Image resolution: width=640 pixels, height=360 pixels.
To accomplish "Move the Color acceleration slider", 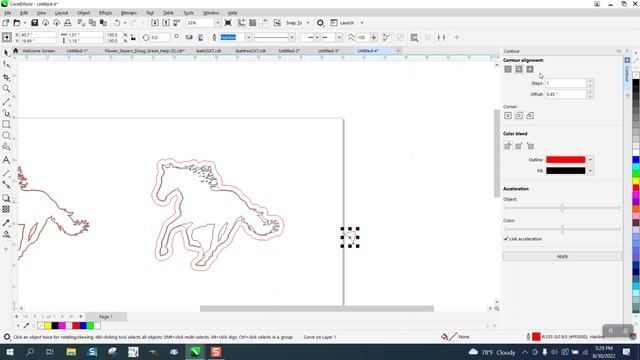I will pyautogui.click(x=562, y=229).
